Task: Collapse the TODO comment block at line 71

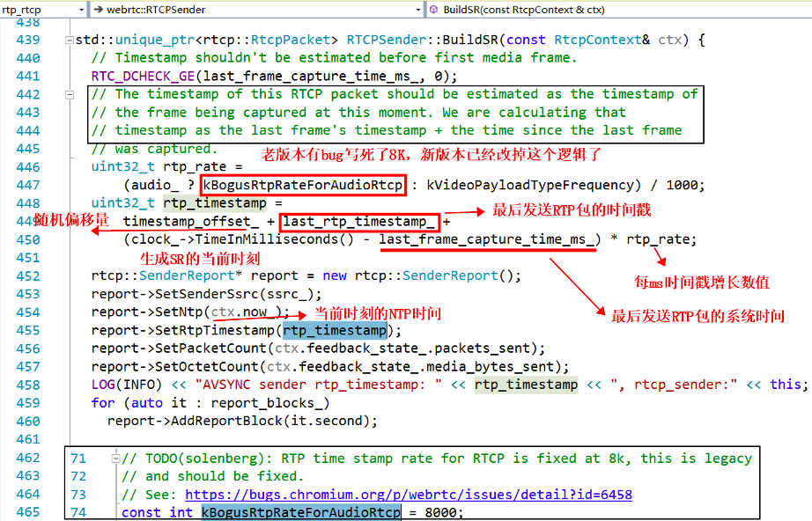Action: point(114,459)
